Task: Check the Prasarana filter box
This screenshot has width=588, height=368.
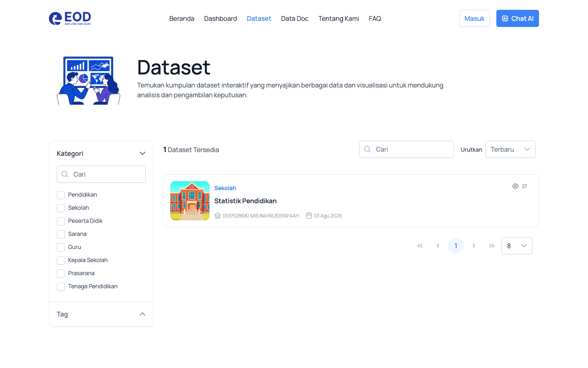Action: click(61, 274)
